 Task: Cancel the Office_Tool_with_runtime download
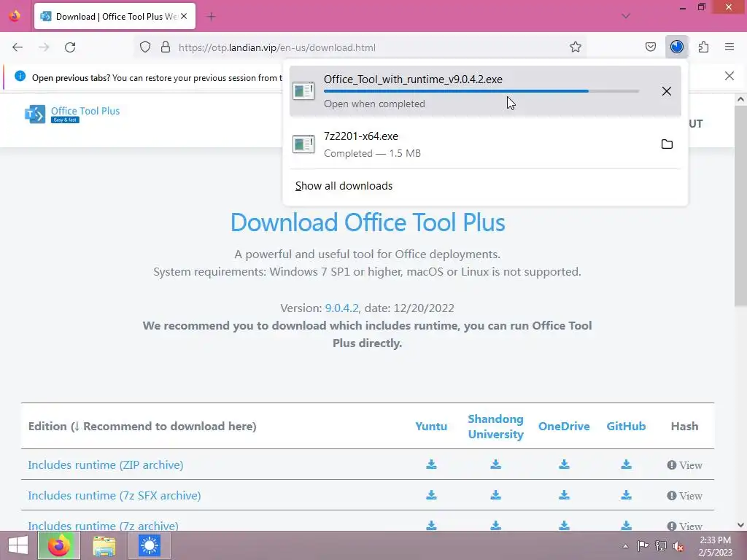click(667, 91)
